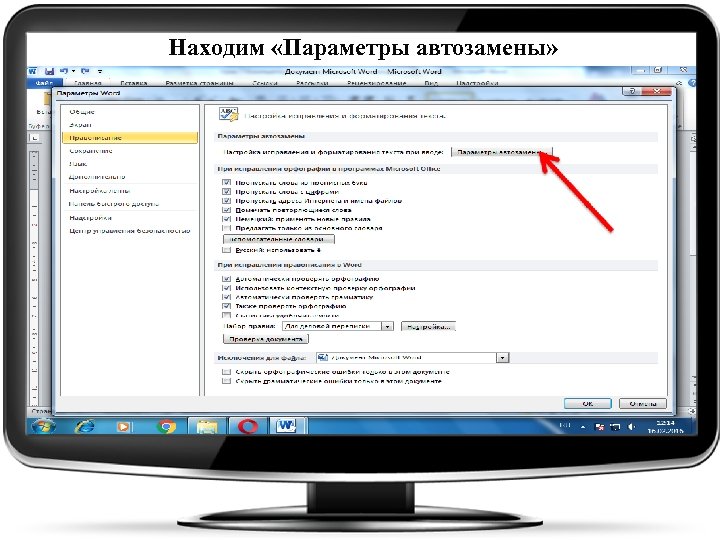Click the volume speaker icon in tray
720x540 pixels.
click(x=632, y=427)
